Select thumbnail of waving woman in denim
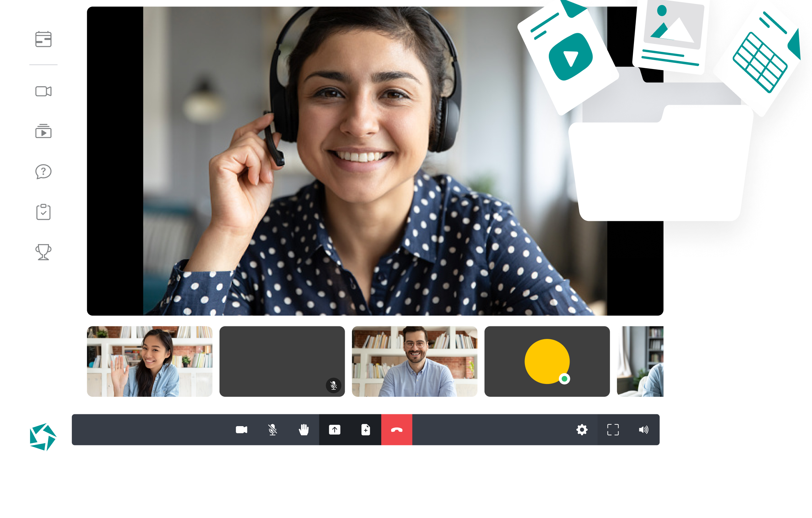Image resolution: width=812 pixels, height=518 pixels. (x=149, y=361)
